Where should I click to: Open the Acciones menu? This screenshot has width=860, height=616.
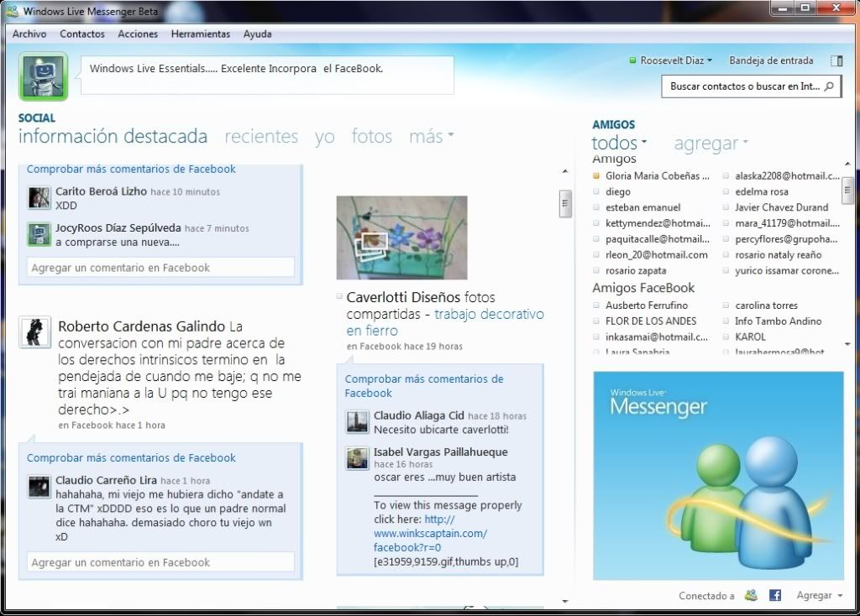[x=138, y=34]
